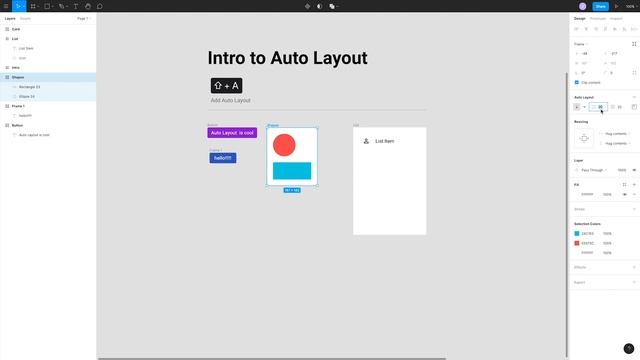Toggle layer visibility eye in Layer section

[634, 170]
